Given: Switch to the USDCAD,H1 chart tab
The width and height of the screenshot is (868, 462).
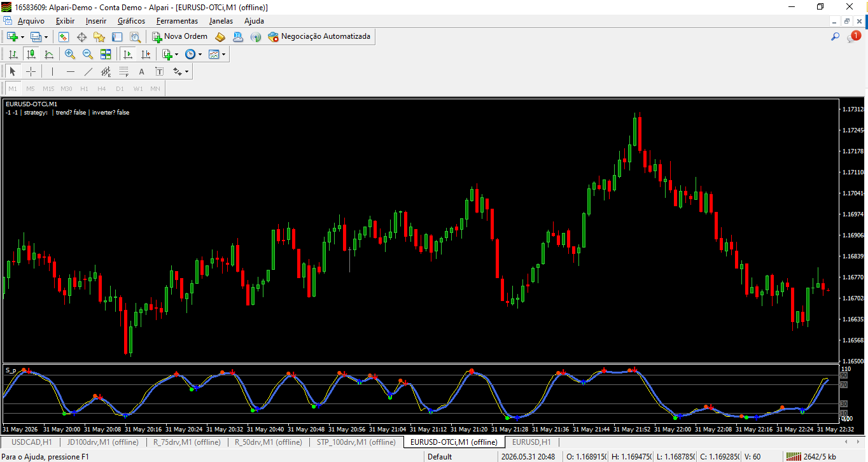Looking at the screenshot, I should pos(32,442).
